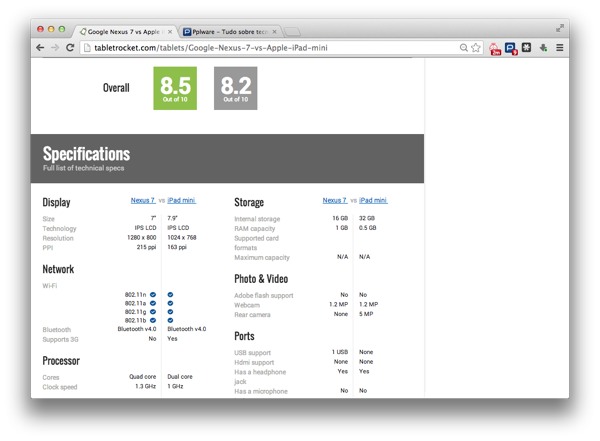This screenshot has width=600, height=441.
Task: Click the Processor section heading
Action: 61,361
